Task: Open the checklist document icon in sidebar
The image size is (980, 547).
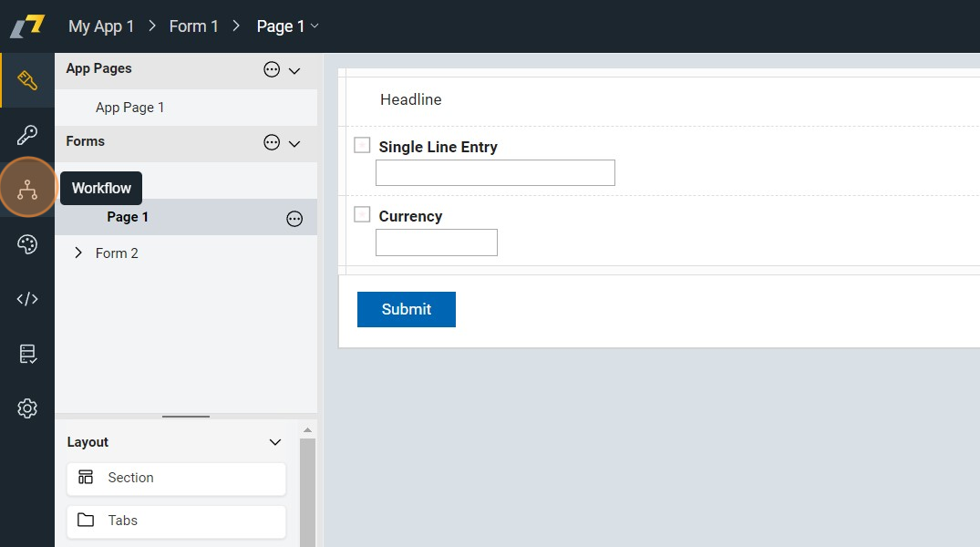Action: [x=27, y=354]
